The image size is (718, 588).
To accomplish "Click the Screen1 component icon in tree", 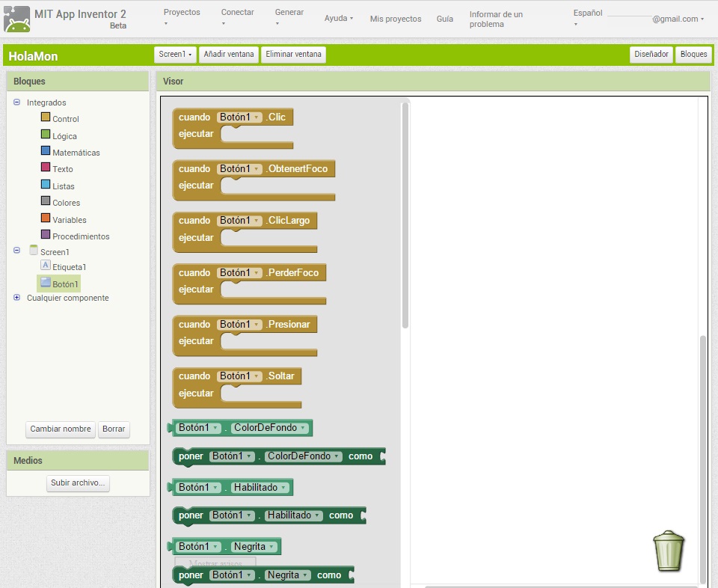I will pos(34,250).
